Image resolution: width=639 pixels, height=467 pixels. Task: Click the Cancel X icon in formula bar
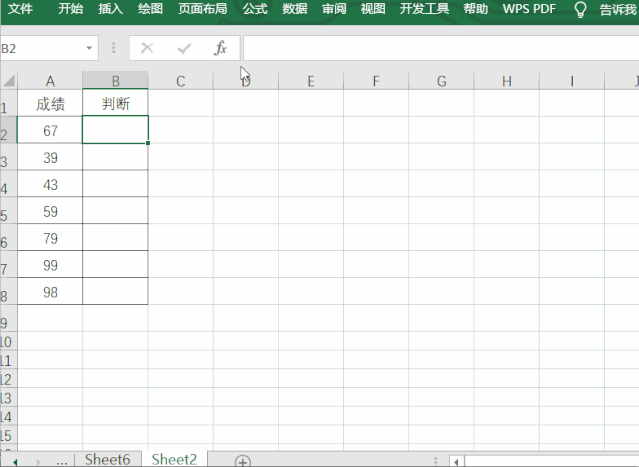pos(147,48)
